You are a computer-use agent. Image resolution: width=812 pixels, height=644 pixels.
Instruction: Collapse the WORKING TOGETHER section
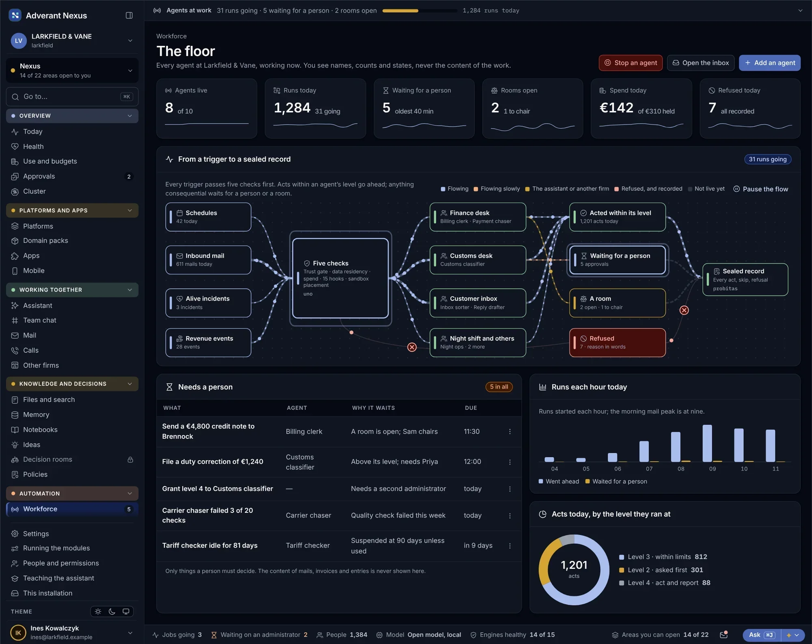[x=72, y=290]
